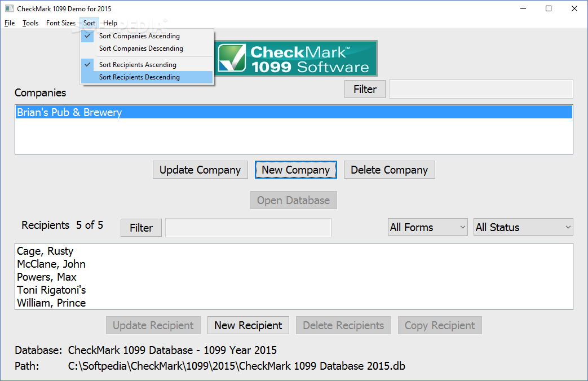
Task: Click the CheckMark 1099 Software logo
Action: pos(296,58)
